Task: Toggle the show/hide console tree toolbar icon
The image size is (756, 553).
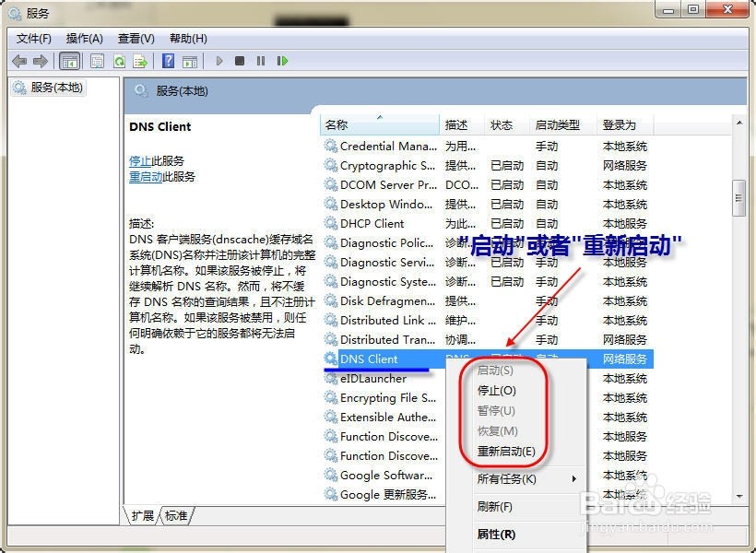Action: click(69, 61)
